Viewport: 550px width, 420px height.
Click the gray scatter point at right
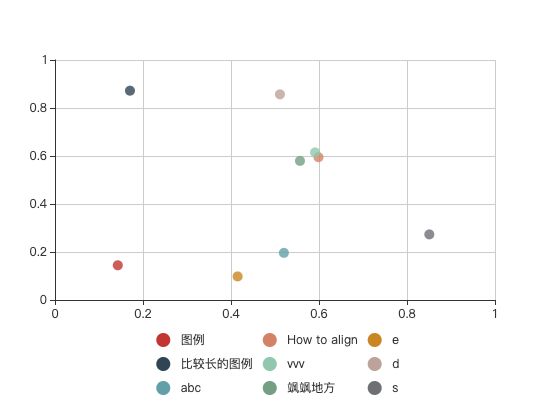pos(429,234)
